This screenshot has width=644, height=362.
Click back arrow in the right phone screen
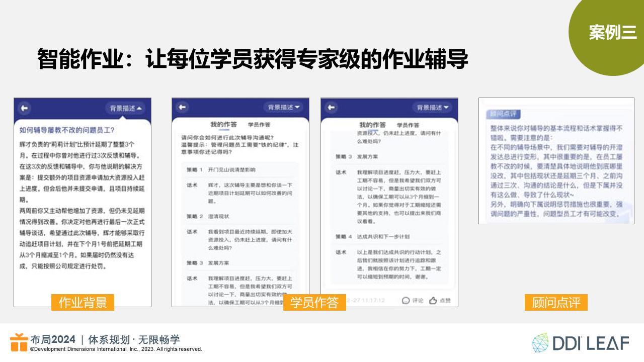[x=331, y=107]
